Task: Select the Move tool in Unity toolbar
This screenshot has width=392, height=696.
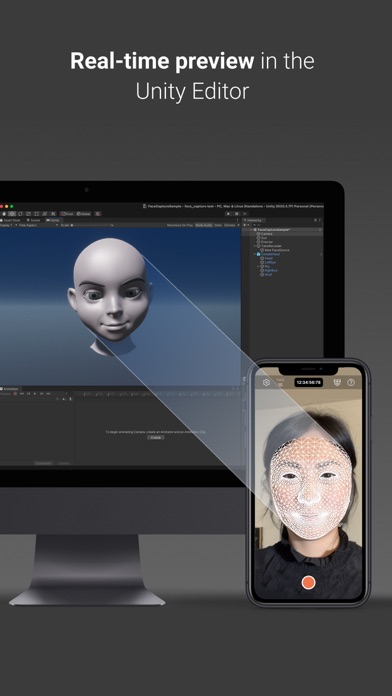Action: click(12, 214)
